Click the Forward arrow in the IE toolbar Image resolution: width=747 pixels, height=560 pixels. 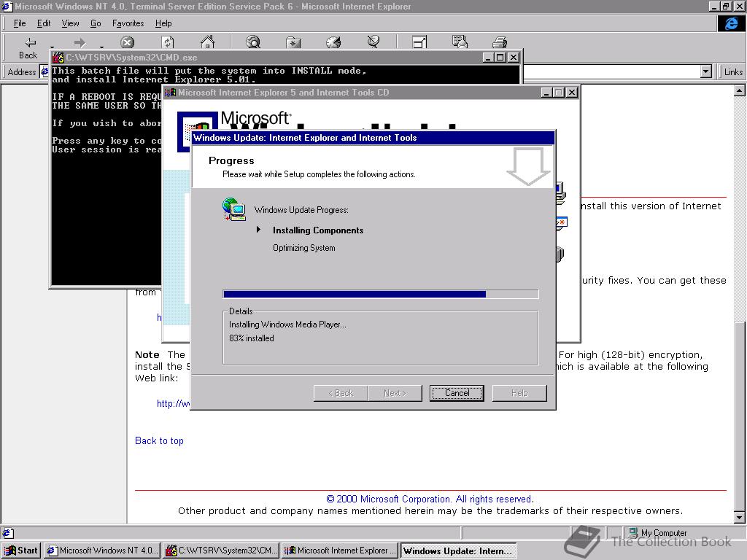(80, 43)
